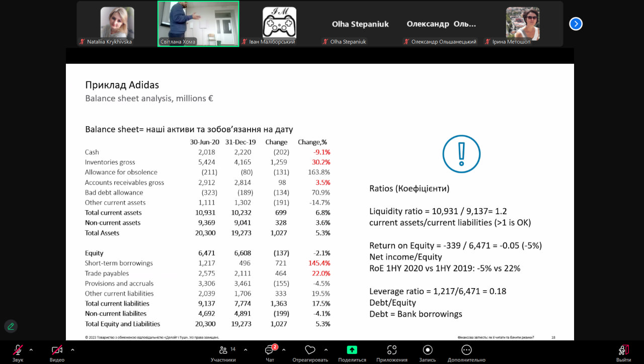
Task: Expand options arrow next to Отреагировать
Action: pos(326,349)
